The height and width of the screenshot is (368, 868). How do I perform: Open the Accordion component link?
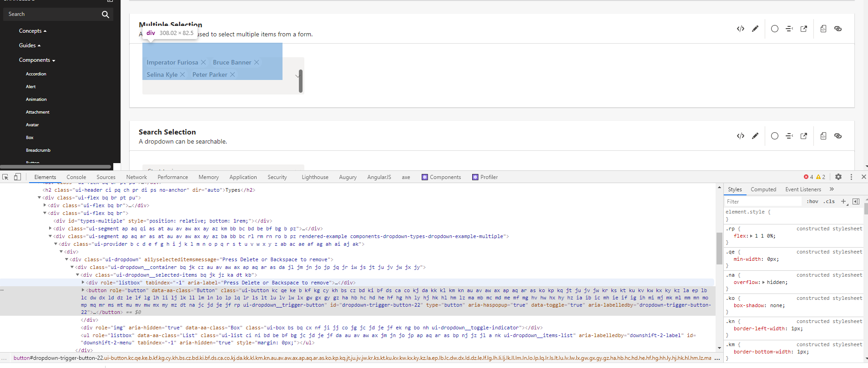coord(36,74)
